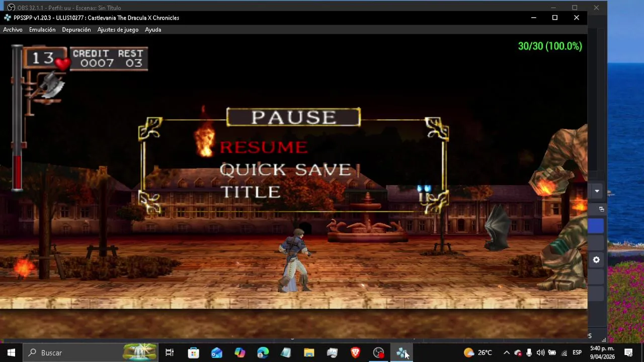Click the player health bar gauge
The height and width of the screenshot is (362, 644).
18,118
